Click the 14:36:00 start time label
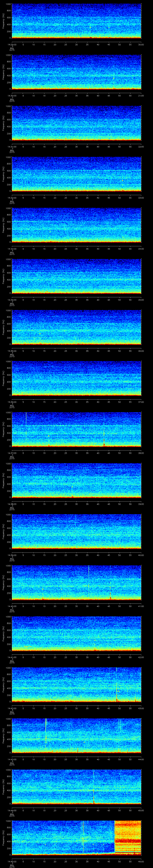Screen dimensions: 153x868 point(12,402)
